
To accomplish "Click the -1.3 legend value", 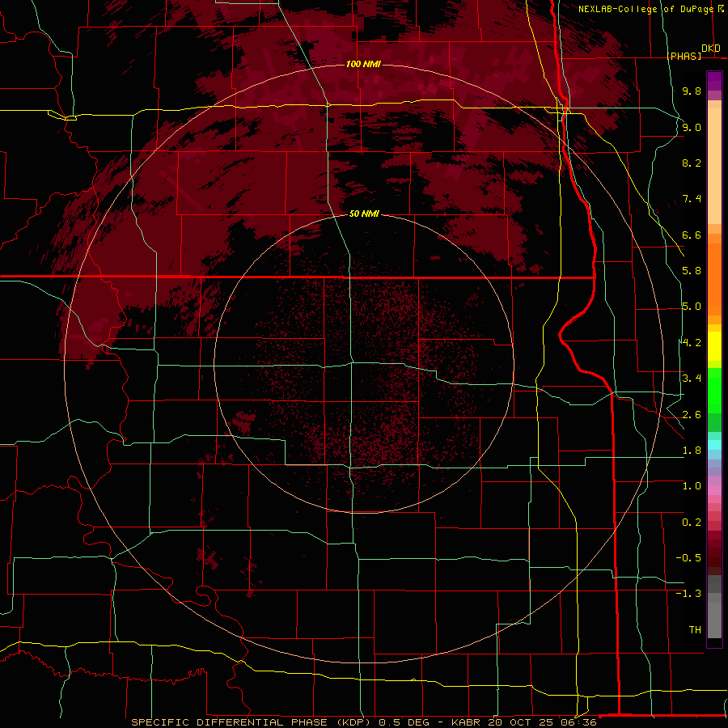I will click(x=688, y=594).
